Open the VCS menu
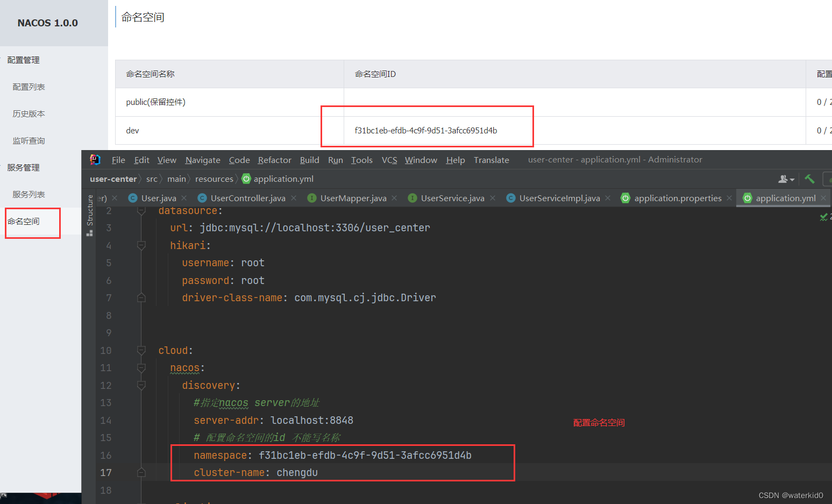 [x=389, y=160]
